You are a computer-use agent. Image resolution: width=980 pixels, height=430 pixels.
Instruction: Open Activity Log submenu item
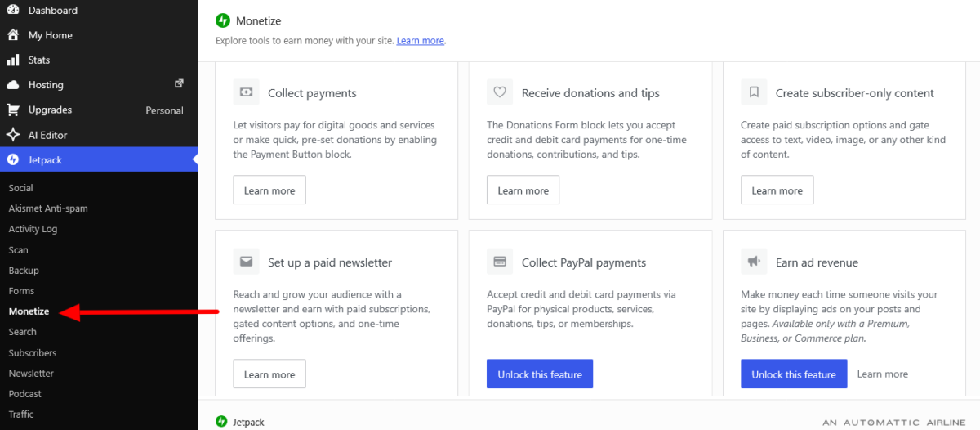pos(33,229)
